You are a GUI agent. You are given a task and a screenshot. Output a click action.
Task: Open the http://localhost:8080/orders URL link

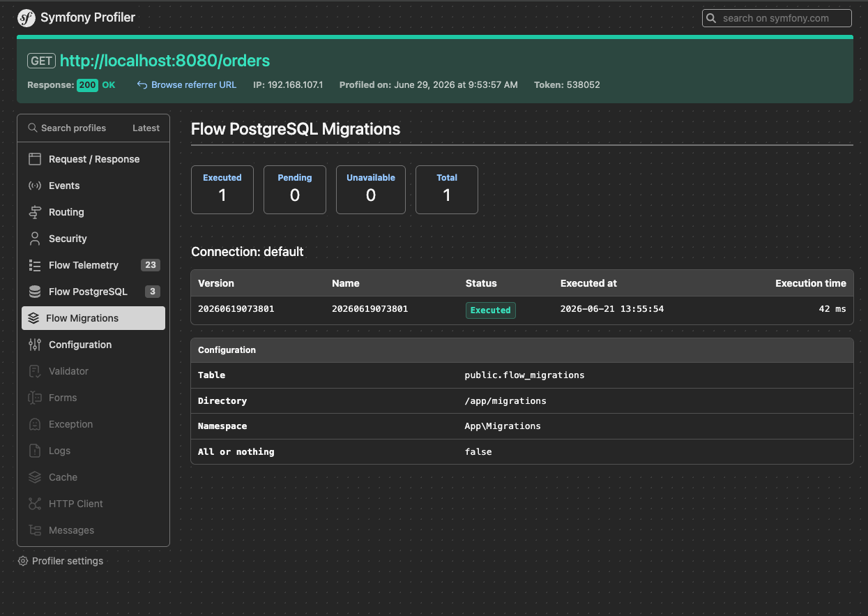165,61
